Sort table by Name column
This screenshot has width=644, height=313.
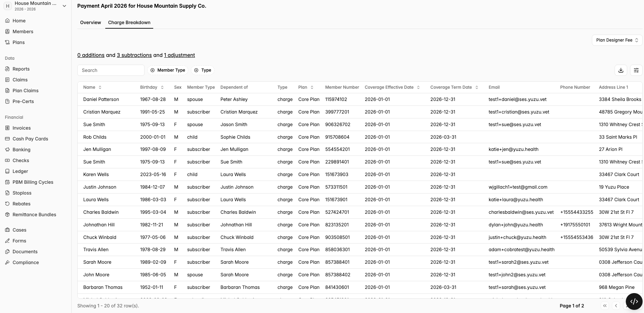(x=92, y=87)
